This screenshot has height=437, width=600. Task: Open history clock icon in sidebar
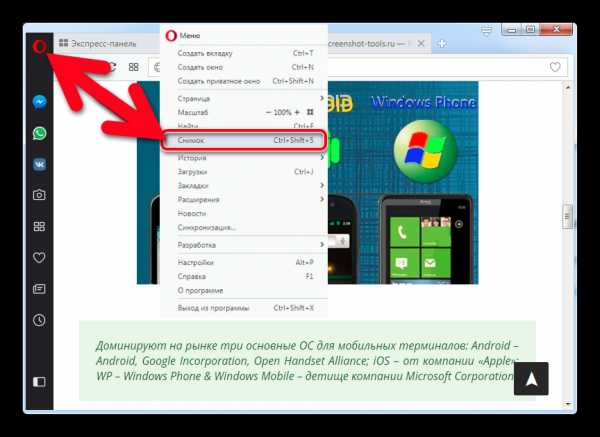39,320
